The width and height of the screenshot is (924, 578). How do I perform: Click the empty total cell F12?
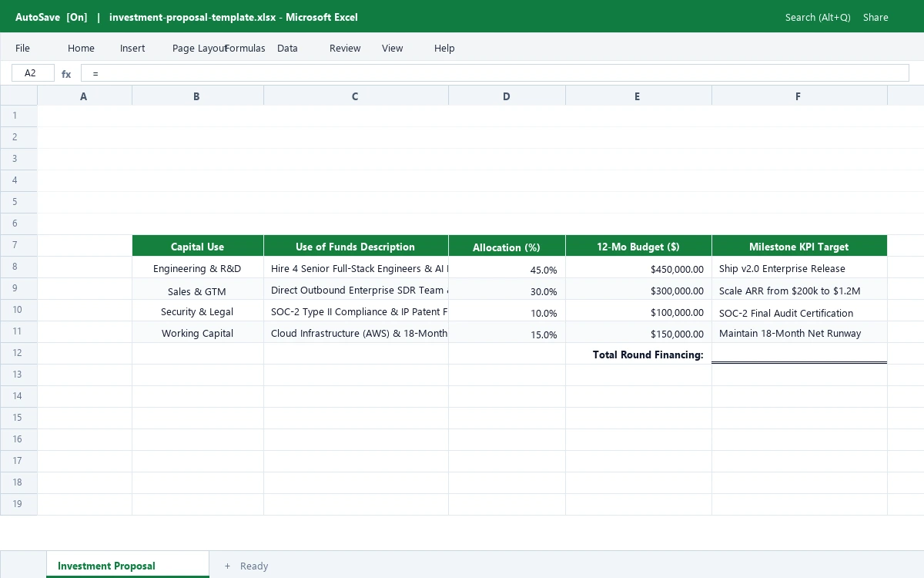[799, 354]
